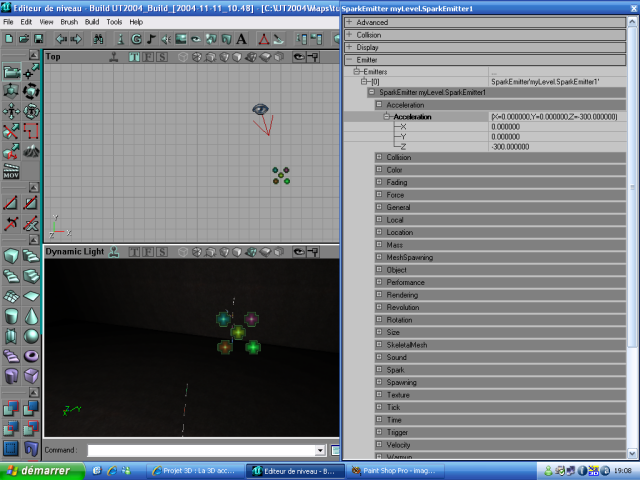Open the Brush menu
Screen dimensions: 640x480
[x=68, y=21]
